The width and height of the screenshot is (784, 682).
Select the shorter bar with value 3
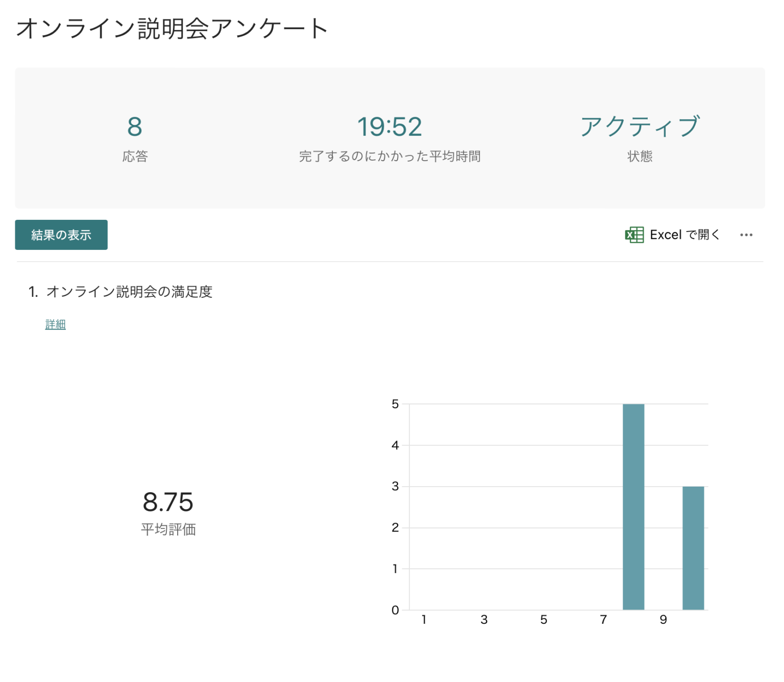(693, 548)
